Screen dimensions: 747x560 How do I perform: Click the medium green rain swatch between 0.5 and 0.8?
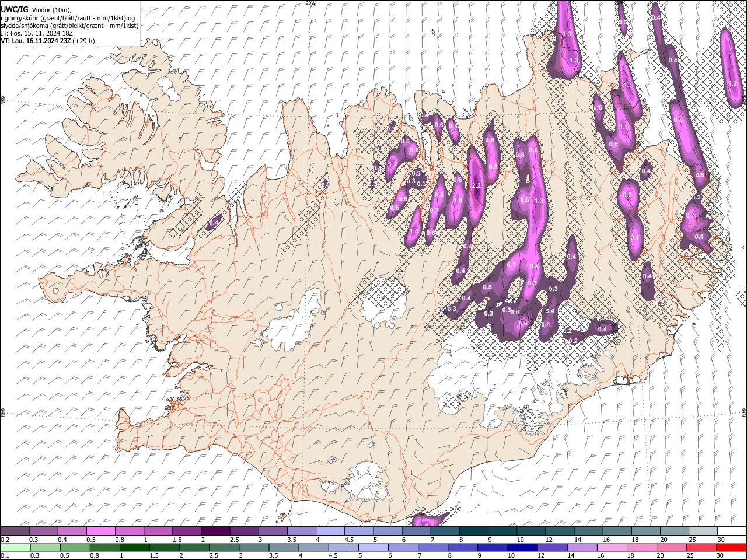(74, 547)
